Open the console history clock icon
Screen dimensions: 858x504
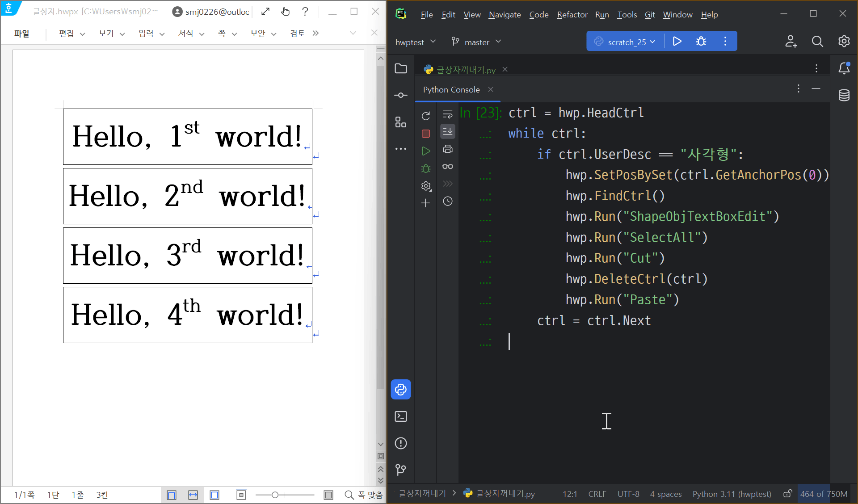[x=447, y=201]
